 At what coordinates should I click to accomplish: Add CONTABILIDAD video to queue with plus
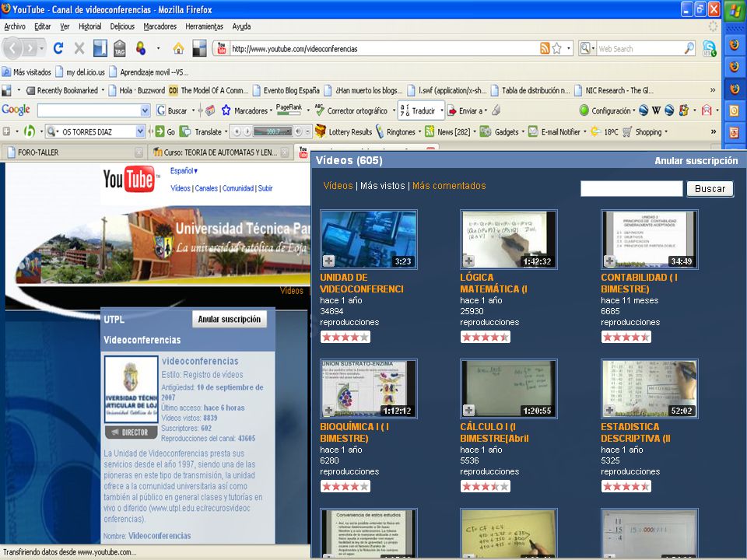[x=609, y=261]
